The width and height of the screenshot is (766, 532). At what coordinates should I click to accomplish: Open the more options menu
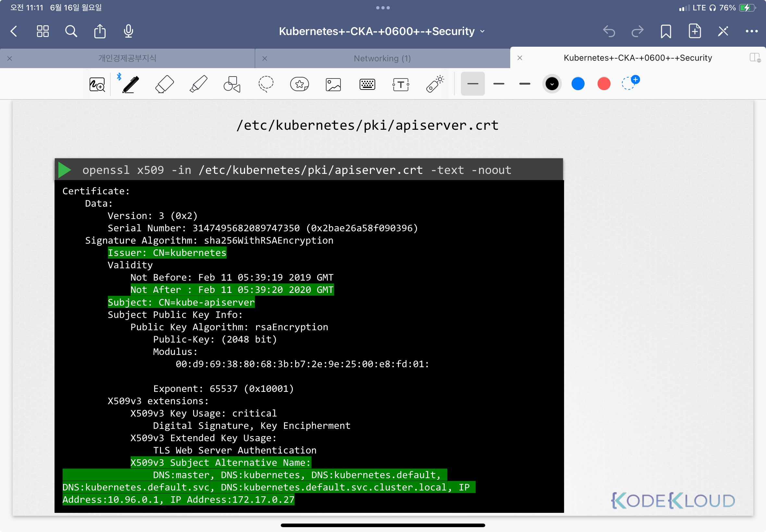click(751, 31)
